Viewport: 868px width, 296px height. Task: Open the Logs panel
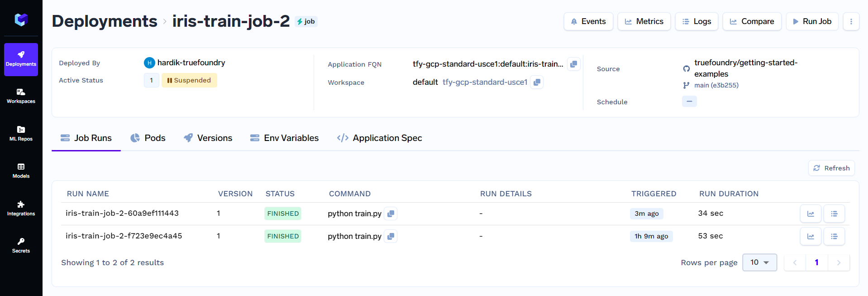click(696, 21)
